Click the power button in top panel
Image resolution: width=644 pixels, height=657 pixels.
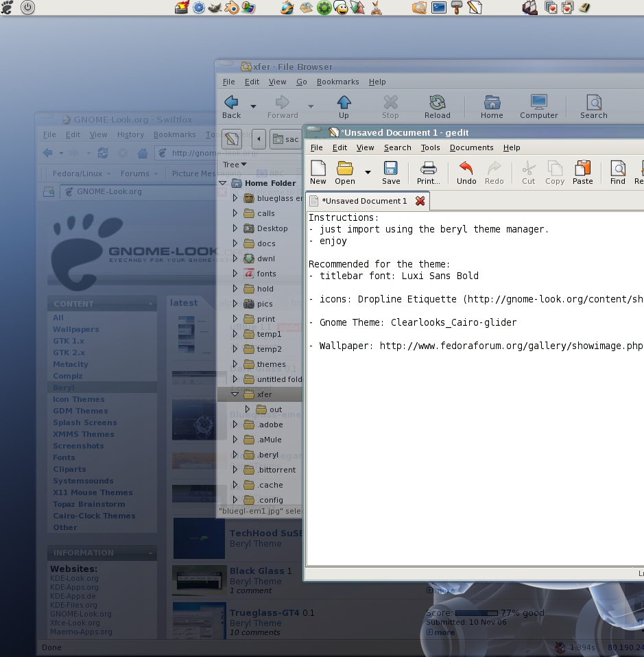tap(27, 7)
